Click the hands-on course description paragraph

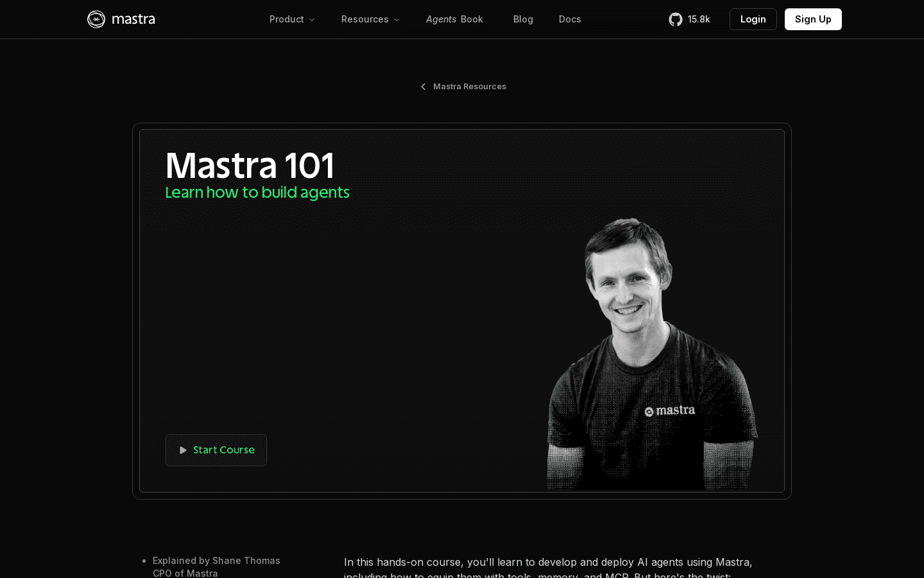(548, 568)
